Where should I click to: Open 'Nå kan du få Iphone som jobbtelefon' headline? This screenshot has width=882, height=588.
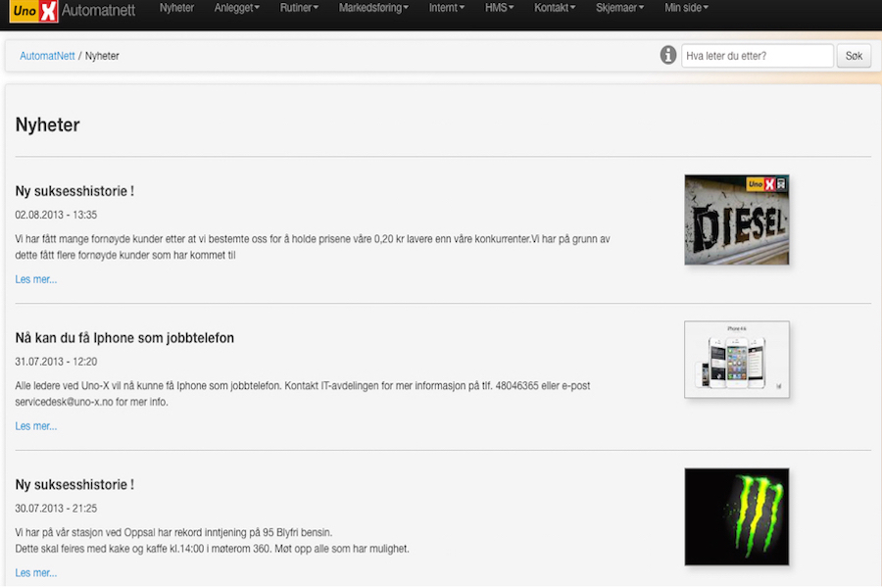click(x=124, y=338)
